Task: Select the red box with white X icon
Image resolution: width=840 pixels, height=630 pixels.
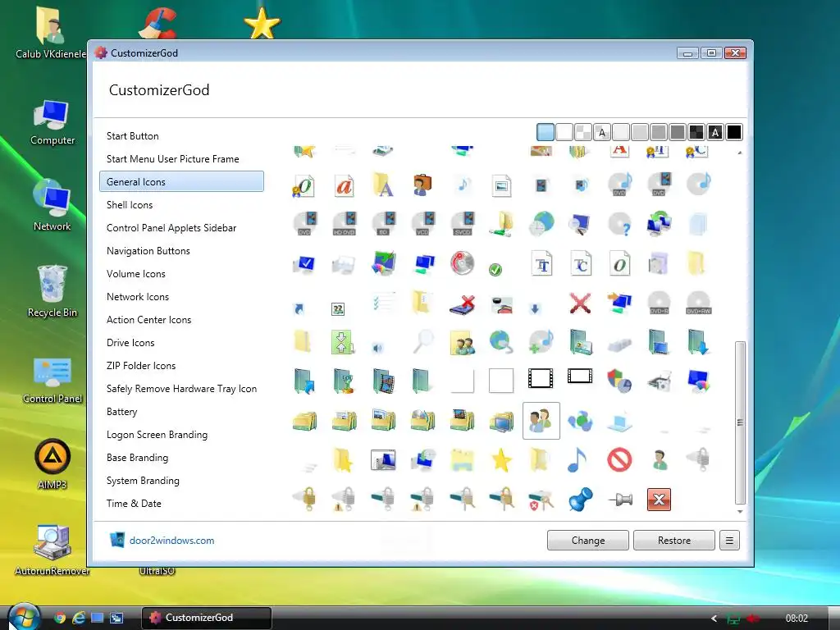Action: point(659,500)
